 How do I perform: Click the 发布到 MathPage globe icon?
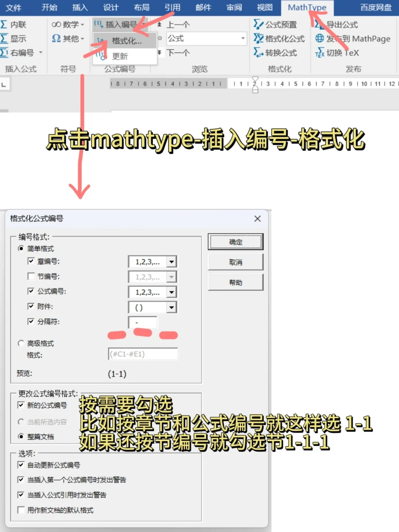pyautogui.click(x=320, y=38)
